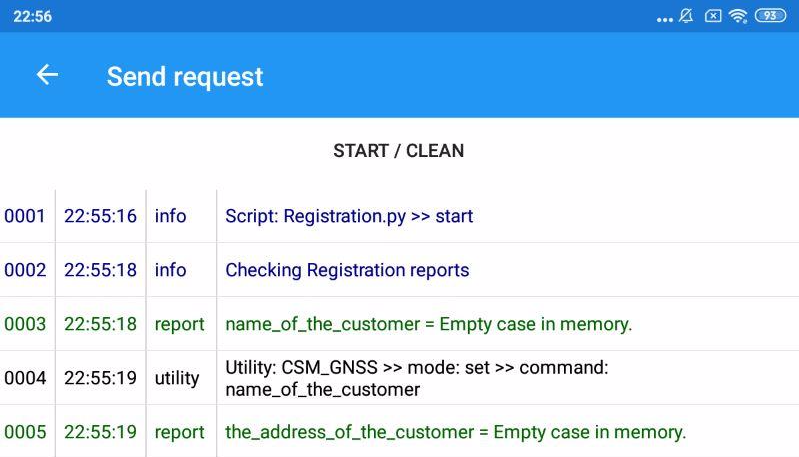Tap the 22:56 clock in status bar
799x457 pixels.
click(x=33, y=16)
